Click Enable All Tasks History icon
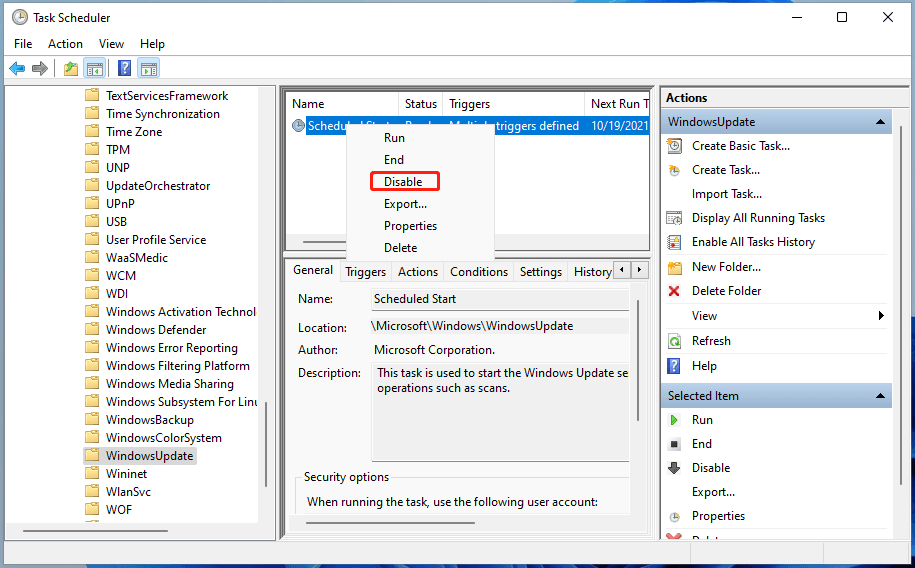This screenshot has width=915, height=568. 675,242
